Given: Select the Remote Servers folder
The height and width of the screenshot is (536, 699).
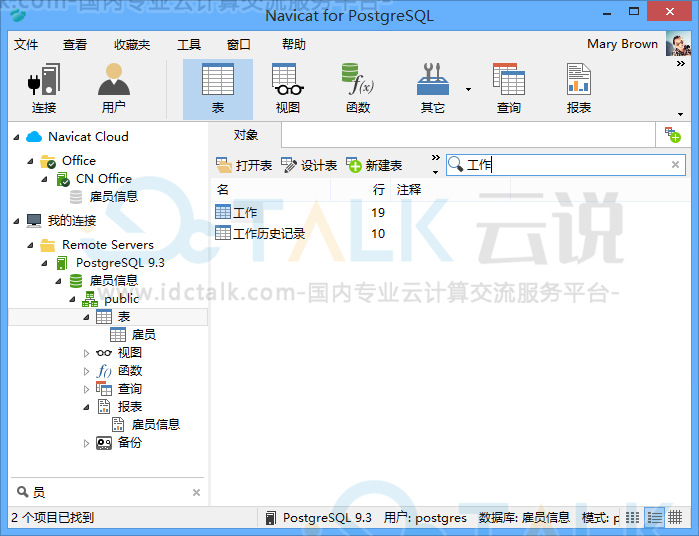Looking at the screenshot, I should (x=107, y=245).
